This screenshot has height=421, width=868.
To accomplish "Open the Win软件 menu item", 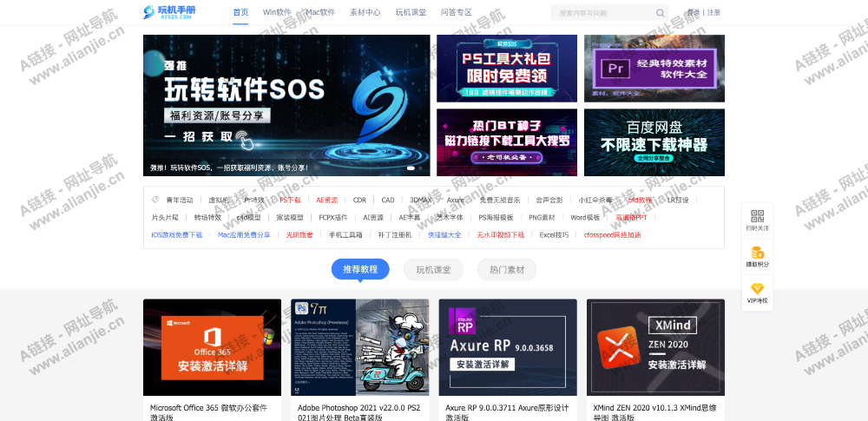I will point(277,12).
